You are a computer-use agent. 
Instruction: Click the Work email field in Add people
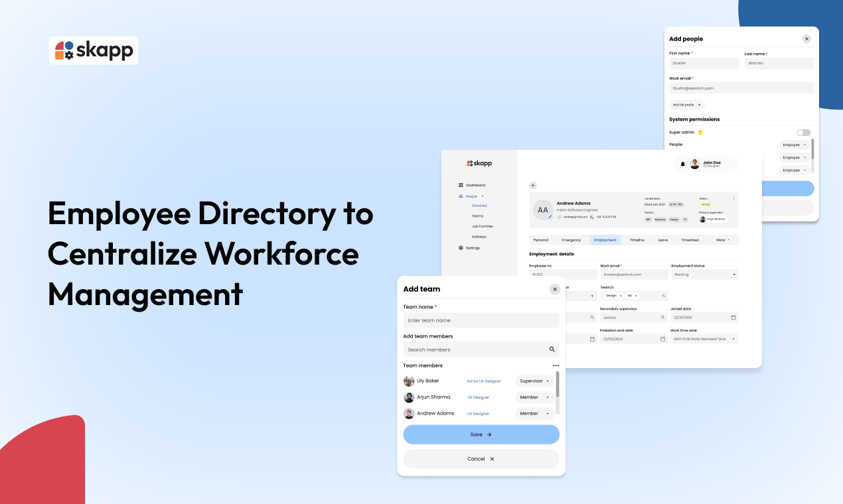point(741,88)
